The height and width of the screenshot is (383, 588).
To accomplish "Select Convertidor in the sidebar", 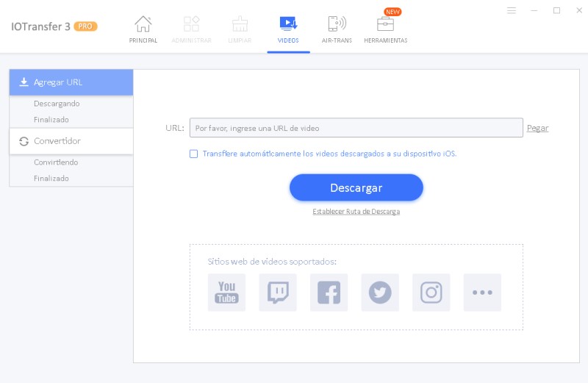I will tap(71, 141).
